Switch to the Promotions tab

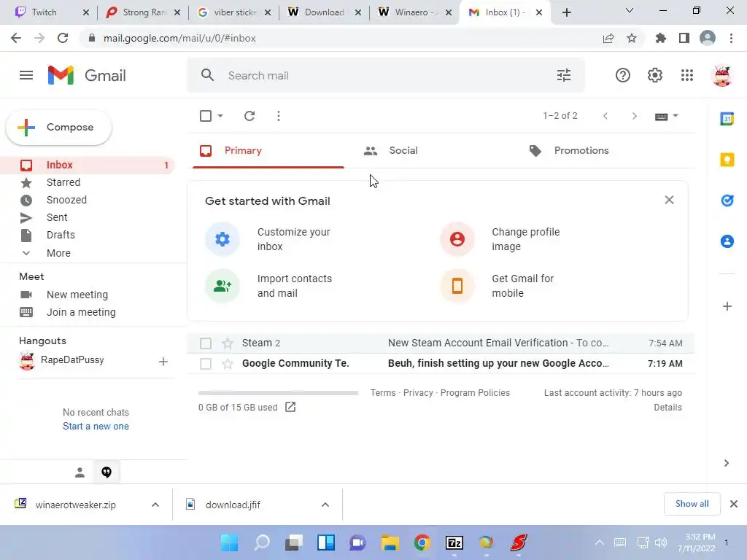599,150
